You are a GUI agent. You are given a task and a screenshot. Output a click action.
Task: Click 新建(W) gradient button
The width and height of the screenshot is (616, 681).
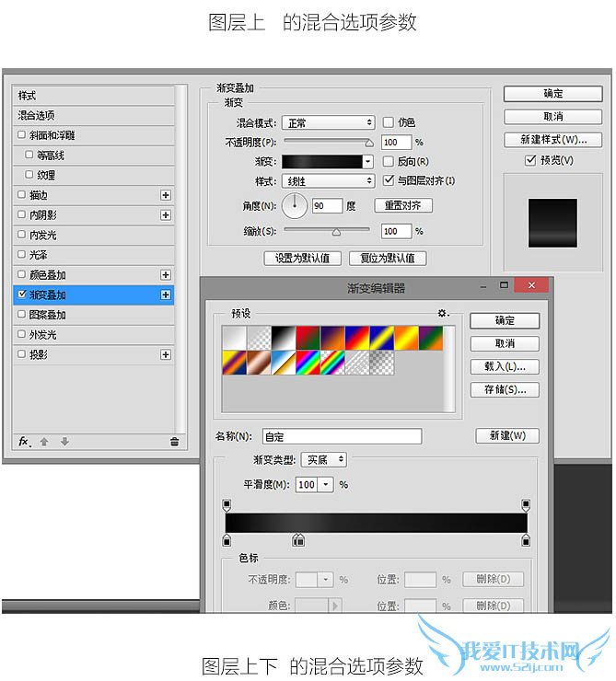click(507, 435)
